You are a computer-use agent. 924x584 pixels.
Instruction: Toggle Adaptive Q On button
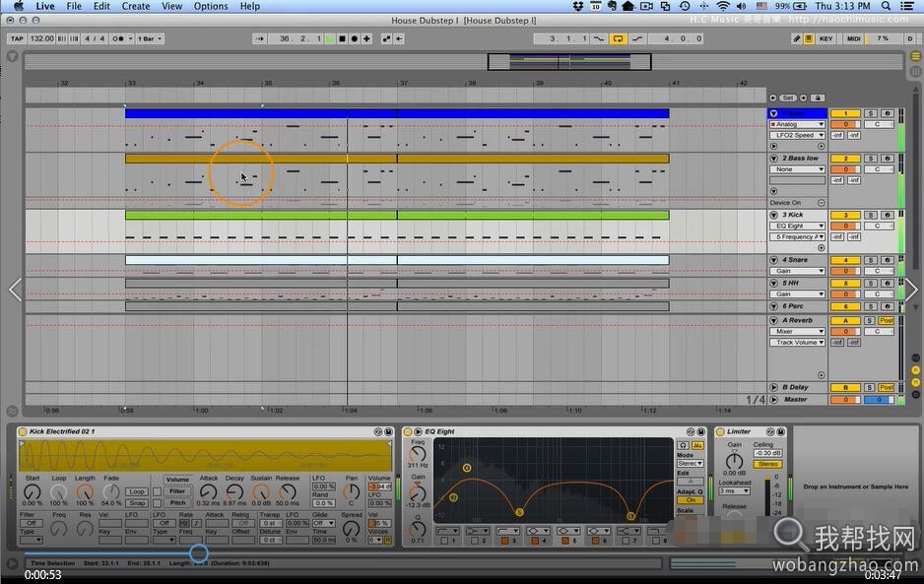(691, 500)
